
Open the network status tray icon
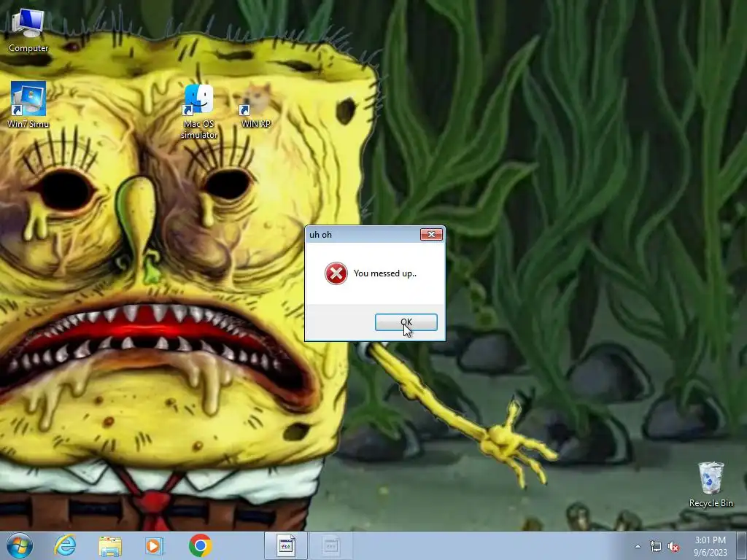[656, 547]
